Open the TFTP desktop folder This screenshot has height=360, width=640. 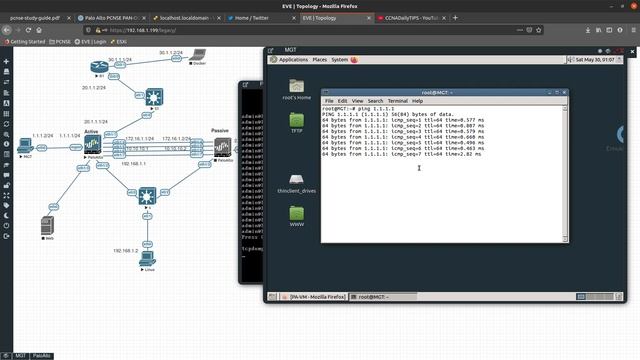coord(297,123)
